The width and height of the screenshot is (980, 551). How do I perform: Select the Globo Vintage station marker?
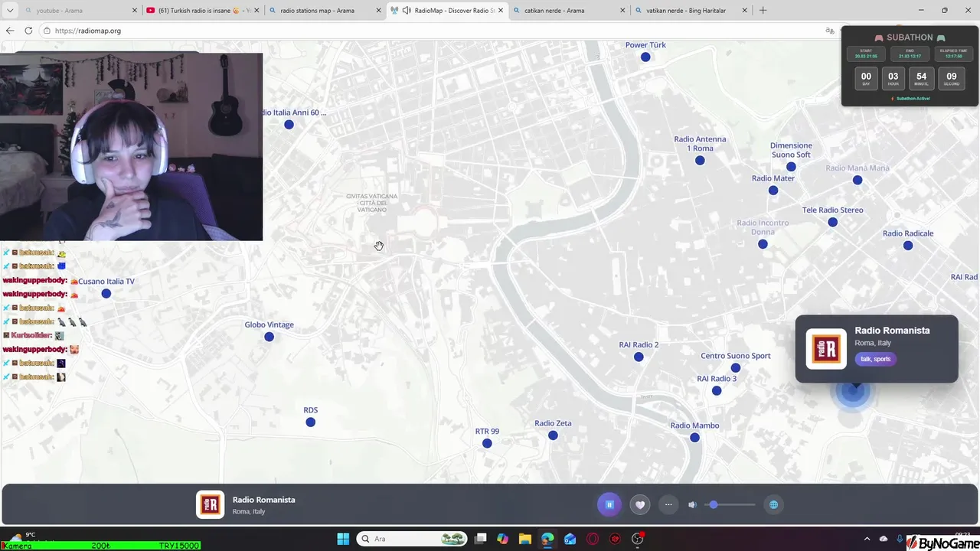pos(269,337)
